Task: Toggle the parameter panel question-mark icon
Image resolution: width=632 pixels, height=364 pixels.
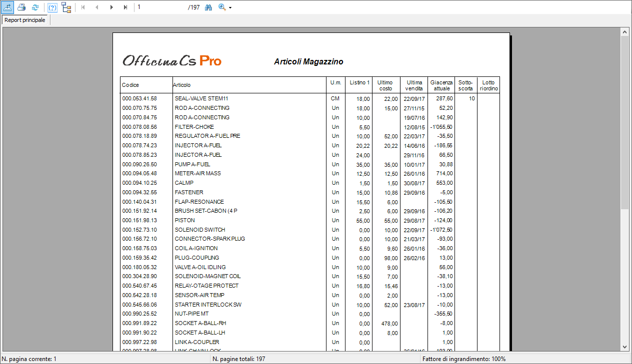Action: pyautogui.click(x=52, y=7)
